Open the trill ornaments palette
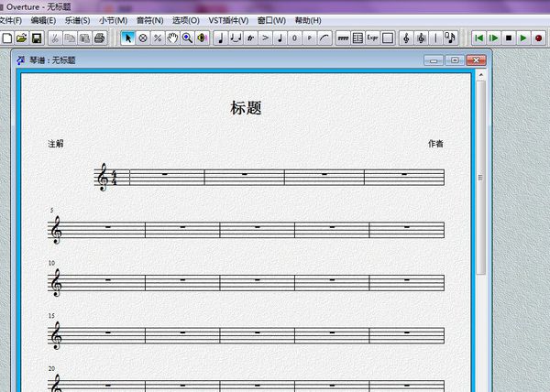 point(250,38)
